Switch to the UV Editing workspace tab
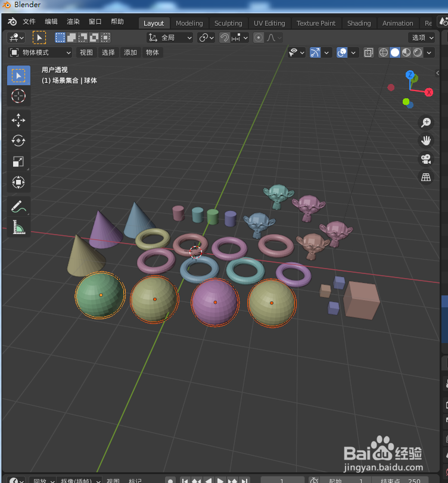The height and width of the screenshot is (483, 448). point(269,23)
